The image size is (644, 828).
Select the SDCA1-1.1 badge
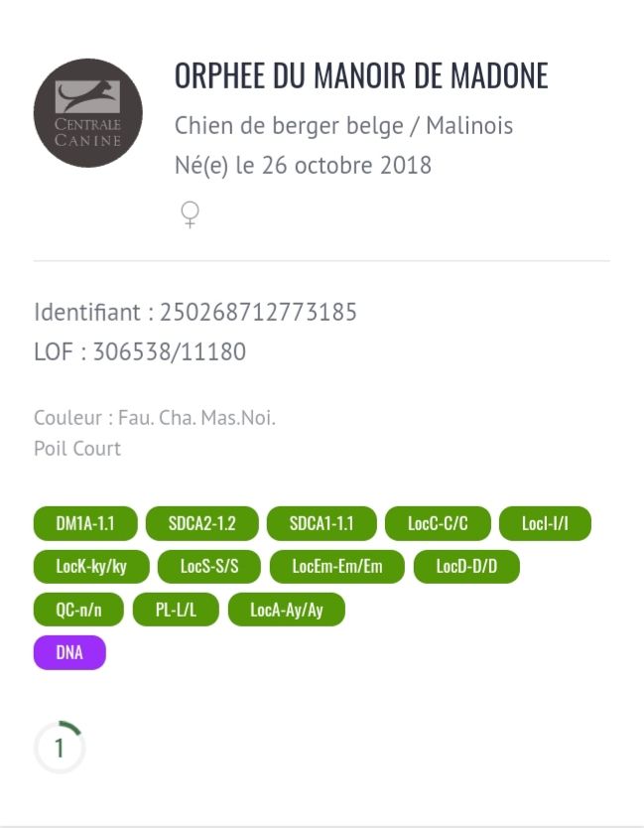tap(322, 523)
